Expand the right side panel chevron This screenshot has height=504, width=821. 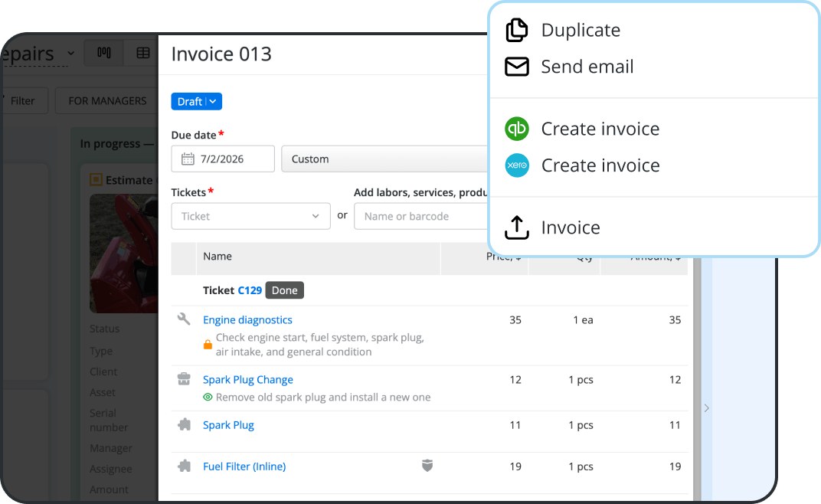click(x=706, y=408)
